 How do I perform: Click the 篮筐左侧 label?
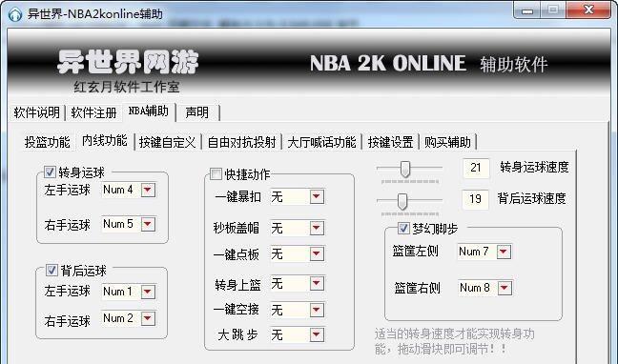click(416, 251)
